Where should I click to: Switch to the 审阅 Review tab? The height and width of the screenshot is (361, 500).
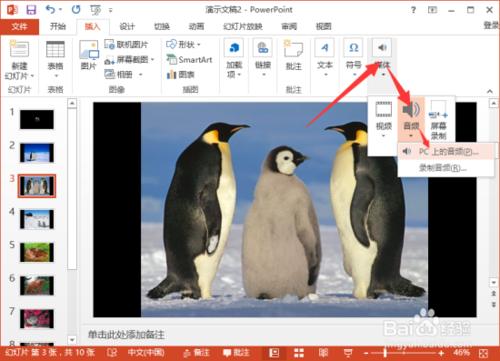pyautogui.click(x=289, y=26)
